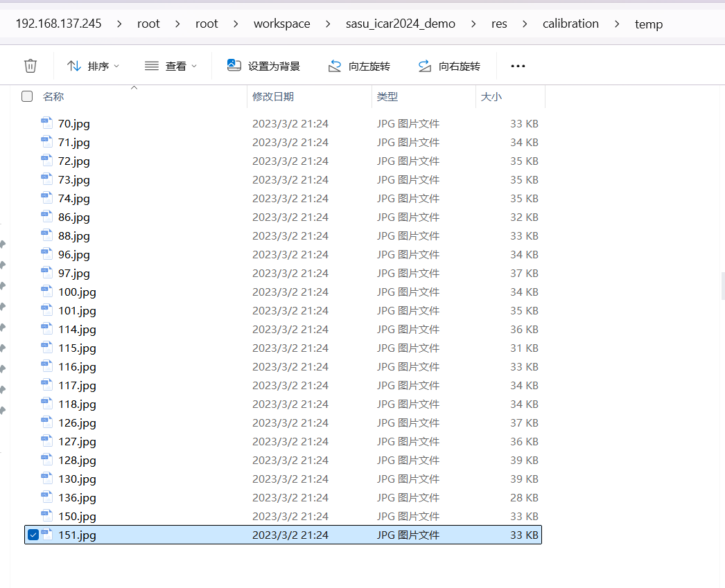Click the 101.jpg file icon
This screenshot has width=725, height=588.
click(46, 310)
